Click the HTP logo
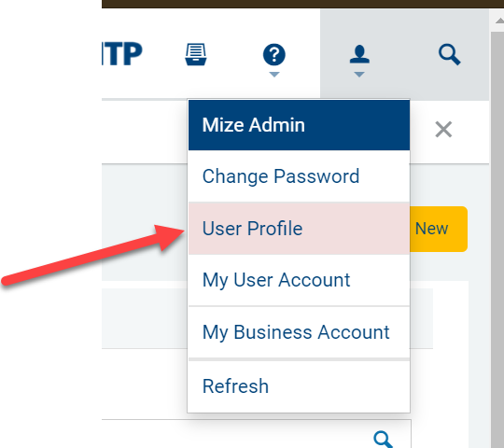 click(122, 54)
